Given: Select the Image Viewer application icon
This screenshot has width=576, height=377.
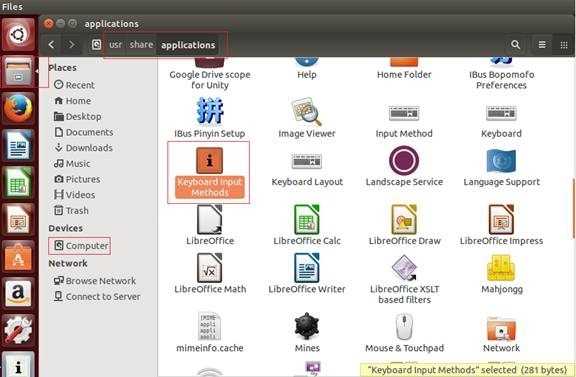Looking at the screenshot, I should (x=306, y=111).
